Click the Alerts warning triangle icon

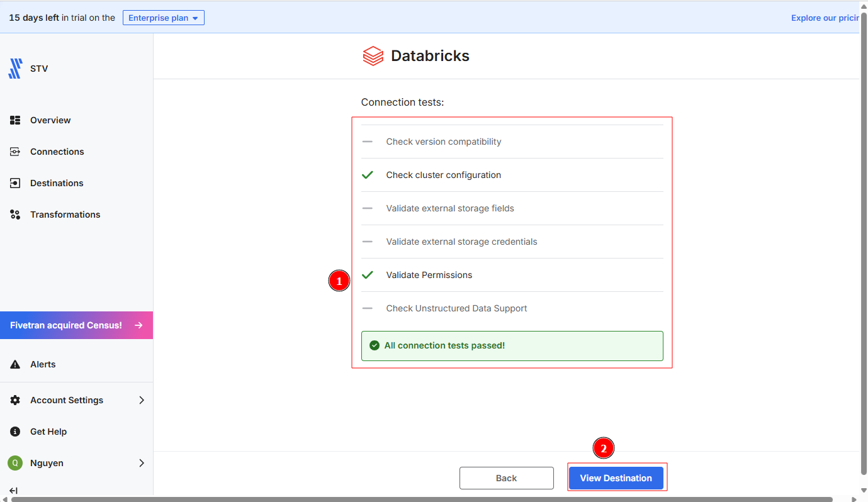15,365
